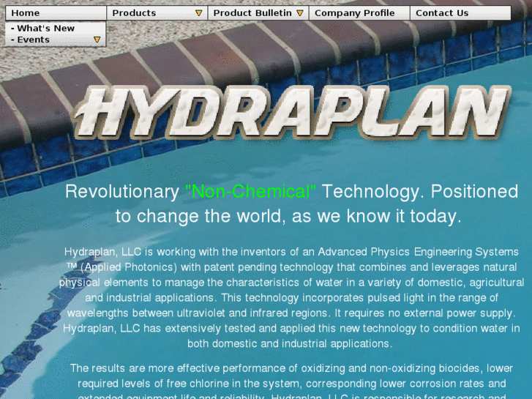Select What's New submenu entry

[x=56, y=28]
